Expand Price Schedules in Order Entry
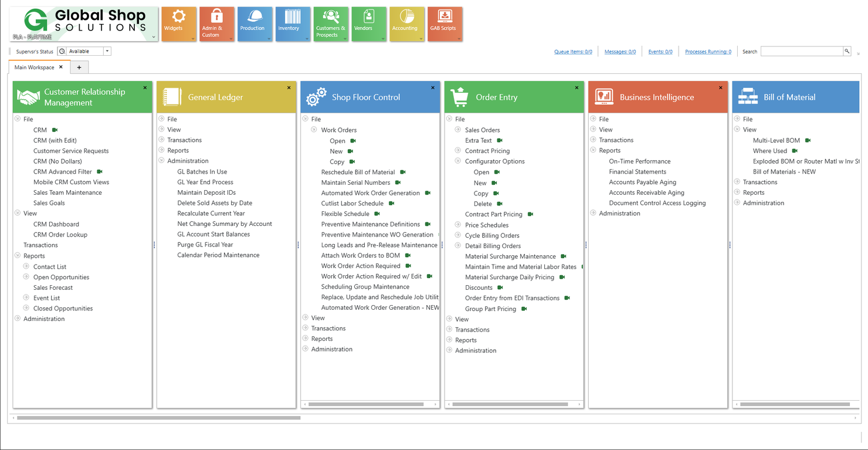Image resolution: width=868 pixels, height=450 pixels. pos(458,225)
